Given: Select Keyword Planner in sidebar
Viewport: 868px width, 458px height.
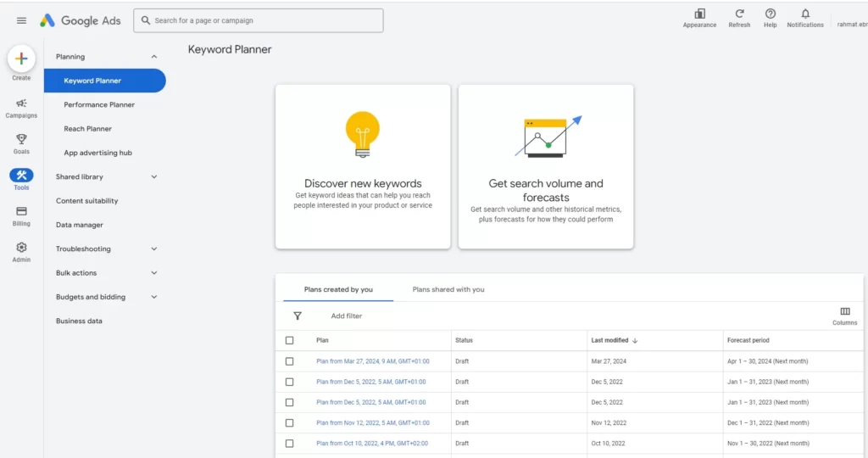Looking at the screenshot, I should tap(104, 81).
